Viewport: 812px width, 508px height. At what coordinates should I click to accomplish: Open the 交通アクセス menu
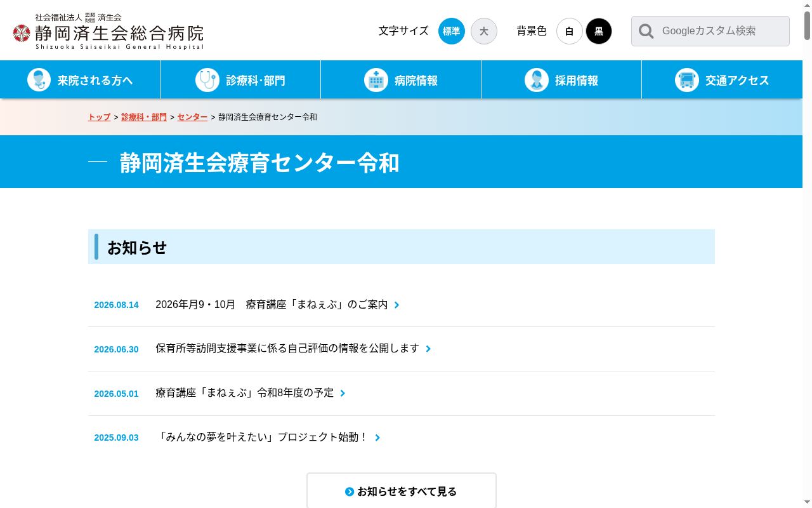[722, 80]
